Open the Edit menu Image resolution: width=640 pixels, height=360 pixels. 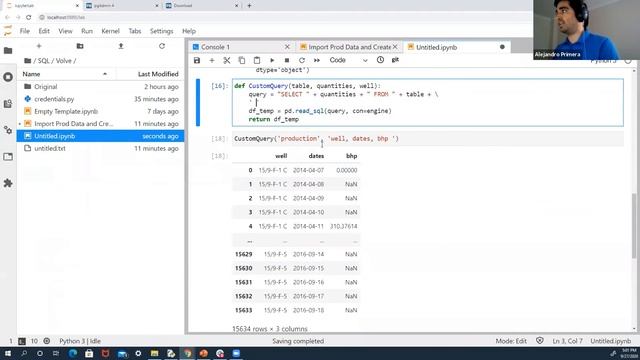point(44,31)
